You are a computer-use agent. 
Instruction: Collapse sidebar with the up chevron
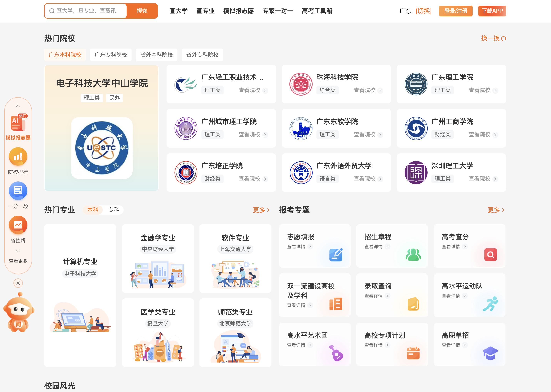(18, 105)
